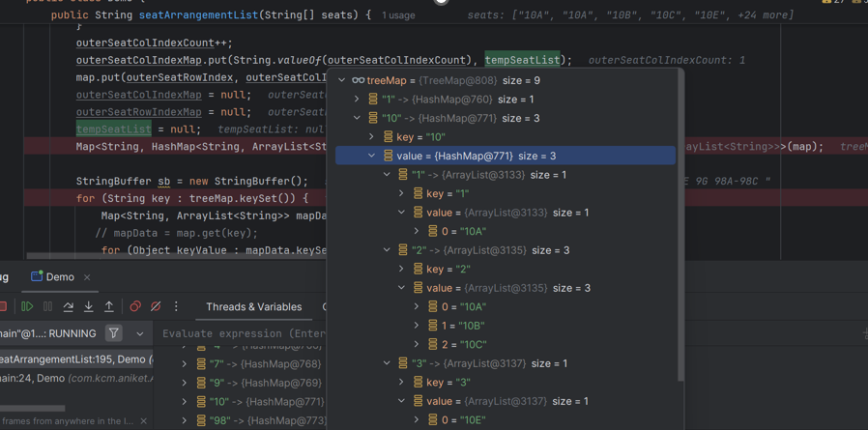This screenshot has height=430, width=868.
Task: Select the main:24 Demo stack frame
Action: [x=76, y=378]
